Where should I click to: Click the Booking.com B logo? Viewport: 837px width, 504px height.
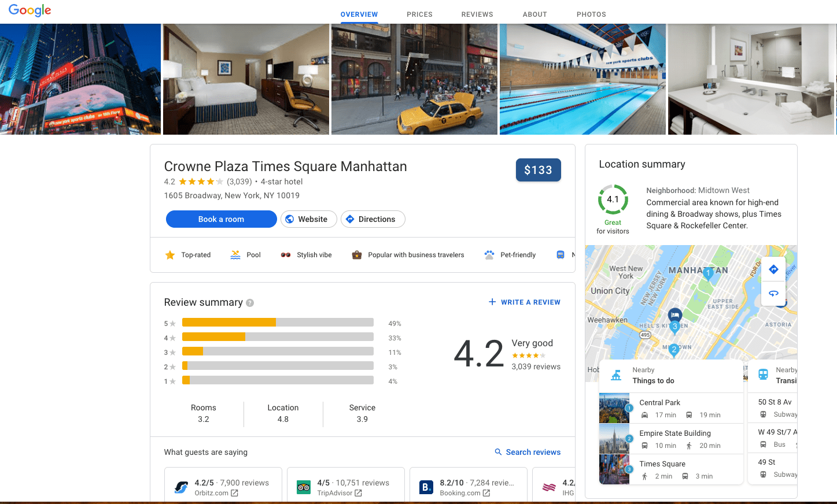click(426, 488)
